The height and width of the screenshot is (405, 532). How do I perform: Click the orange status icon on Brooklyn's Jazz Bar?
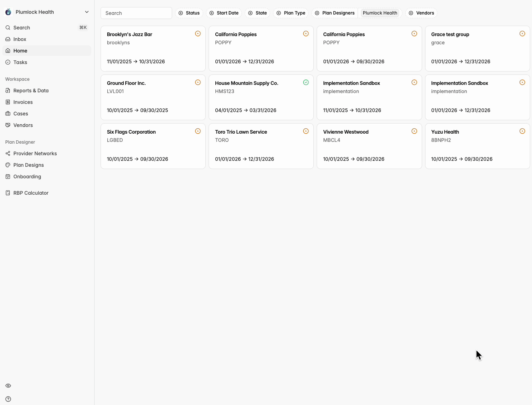pos(198,34)
